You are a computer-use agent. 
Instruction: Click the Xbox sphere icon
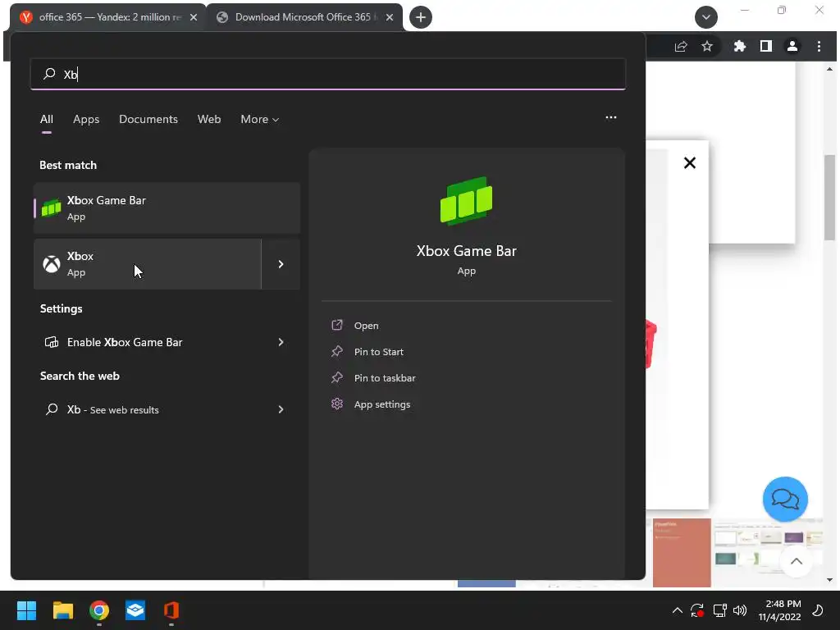(52, 264)
